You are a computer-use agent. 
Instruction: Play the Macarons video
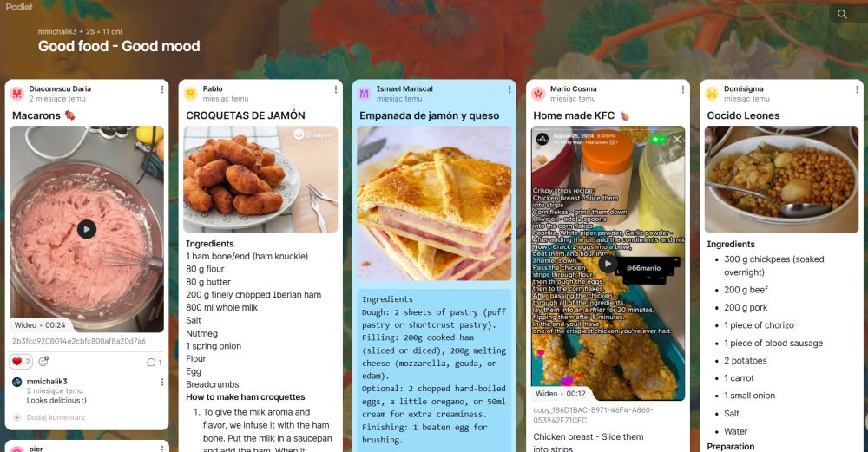point(86,229)
